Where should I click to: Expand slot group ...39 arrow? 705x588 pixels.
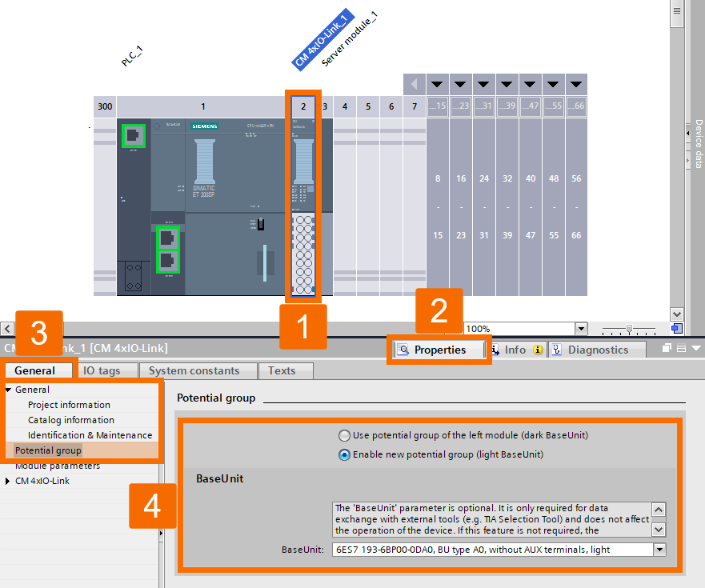pyautogui.click(x=507, y=85)
